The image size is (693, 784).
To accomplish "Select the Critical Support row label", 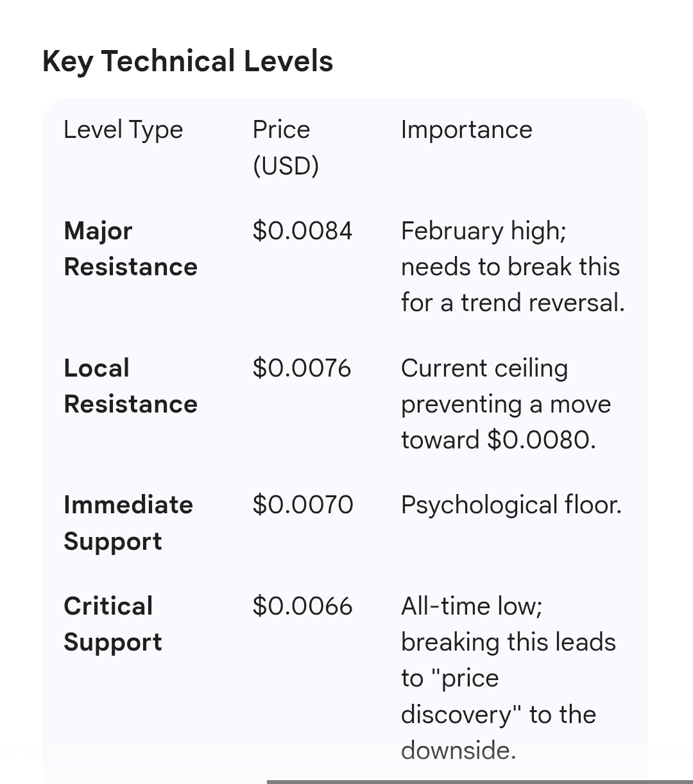I will 112,624.
